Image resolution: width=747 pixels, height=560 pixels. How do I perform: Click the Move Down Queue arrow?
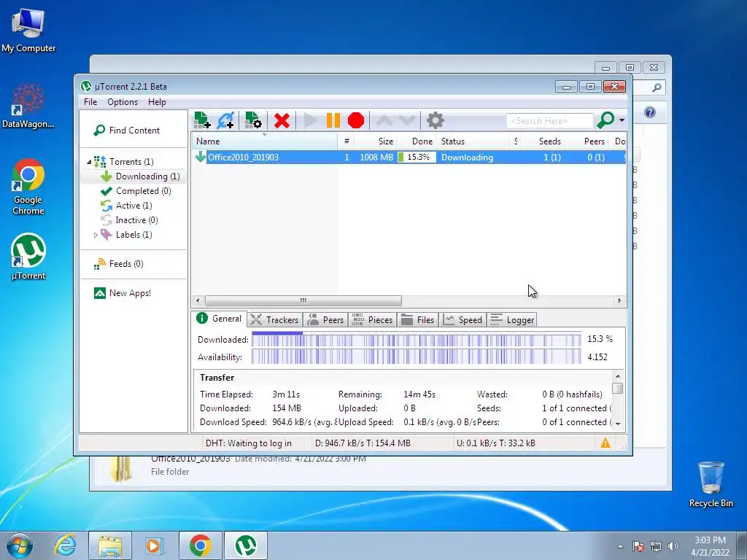click(407, 120)
